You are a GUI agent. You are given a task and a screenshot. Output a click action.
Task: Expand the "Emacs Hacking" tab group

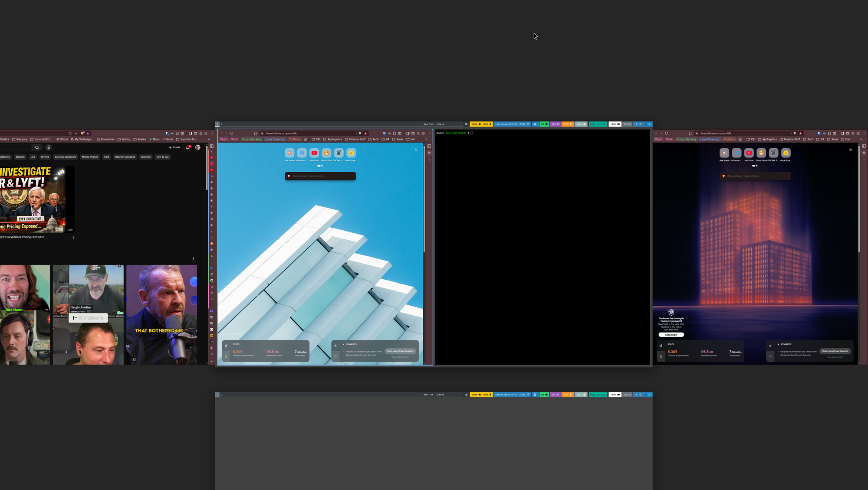point(251,139)
